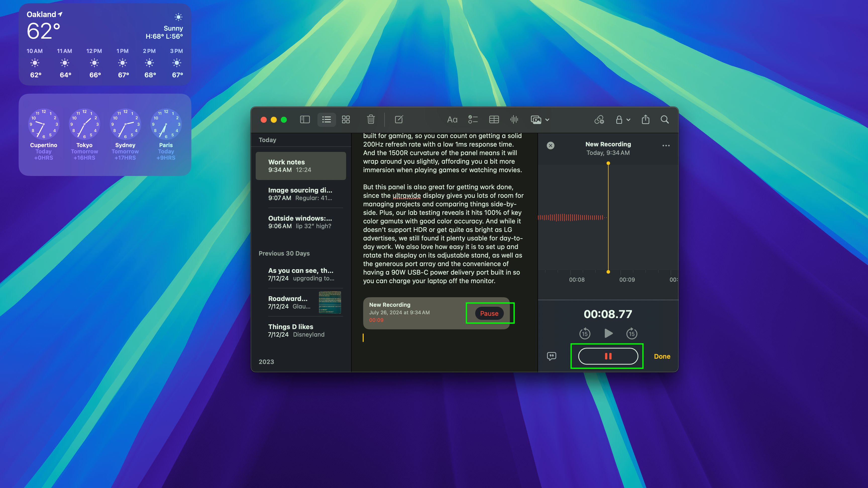Insert a table into the note
868x488 pixels.
494,119
